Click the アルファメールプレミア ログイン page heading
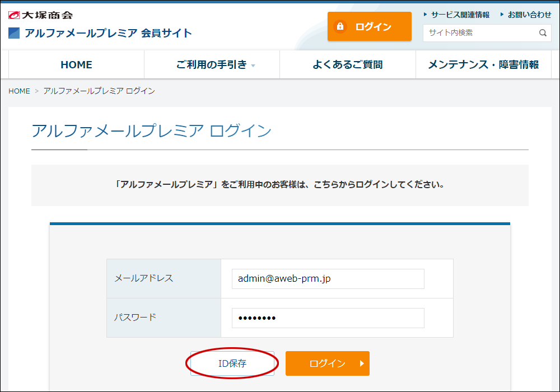The height and width of the screenshot is (392, 560). [151, 130]
